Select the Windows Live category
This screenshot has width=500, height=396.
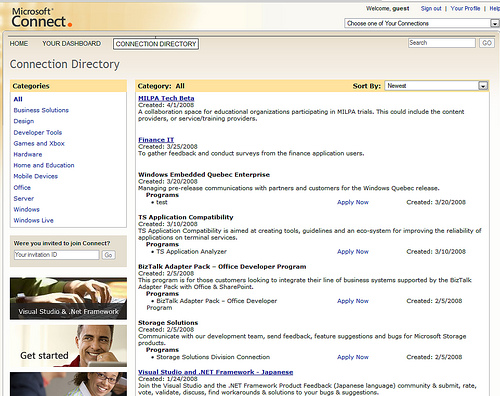[x=33, y=220]
